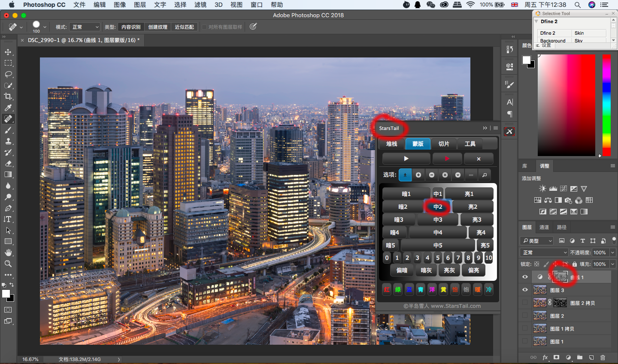Open the layer blend mode 正常 dropdown
The height and width of the screenshot is (364, 618).
pos(544,253)
